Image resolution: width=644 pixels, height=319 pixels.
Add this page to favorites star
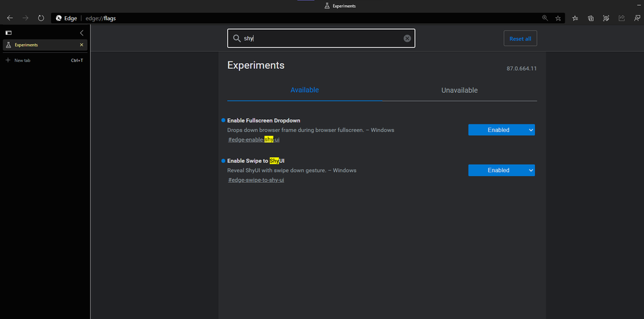pos(558,18)
